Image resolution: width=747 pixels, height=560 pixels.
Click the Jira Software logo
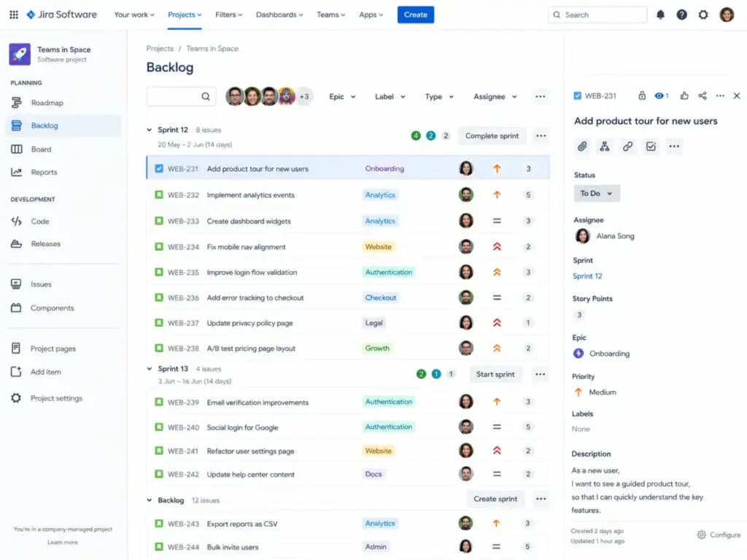coord(61,15)
